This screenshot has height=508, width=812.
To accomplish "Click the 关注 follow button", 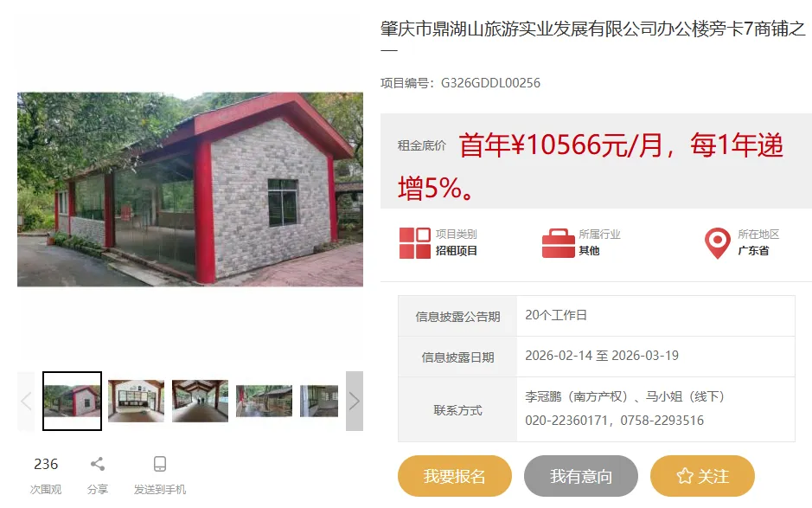I will pos(702,476).
